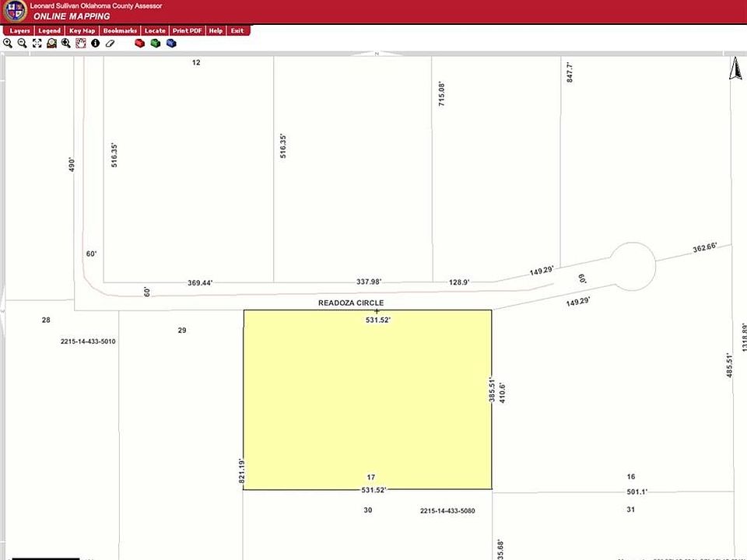
Task: Select the eraser clear selection tool
Action: [110, 44]
